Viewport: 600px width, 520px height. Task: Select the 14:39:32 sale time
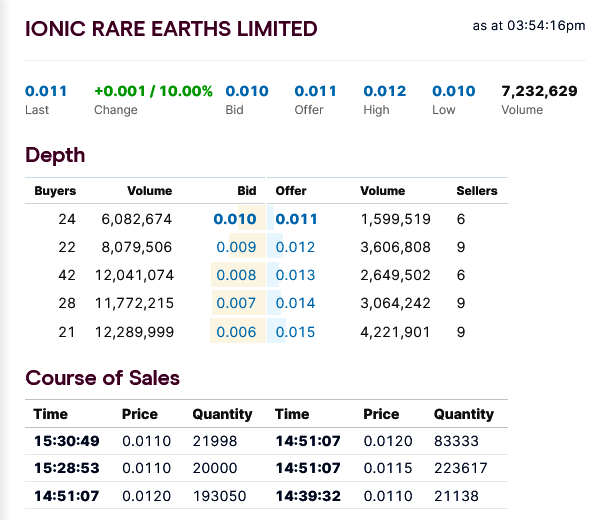(x=308, y=496)
